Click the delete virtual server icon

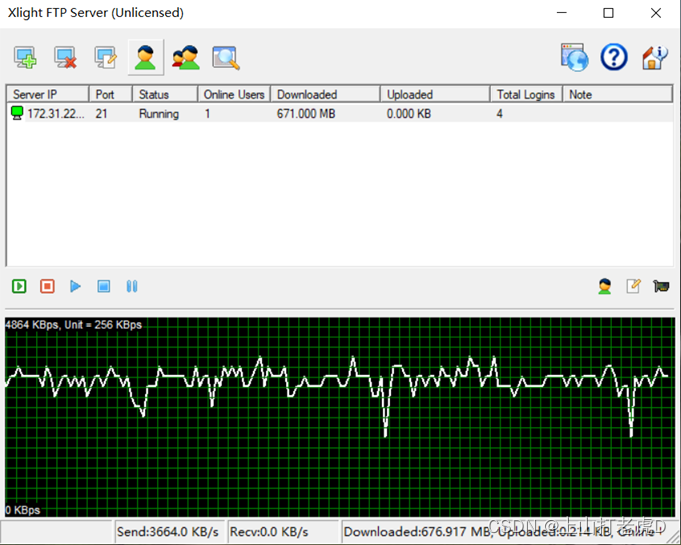[x=66, y=57]
